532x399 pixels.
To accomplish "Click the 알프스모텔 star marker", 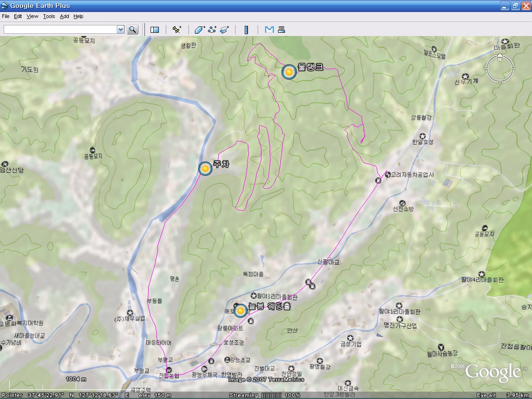I will coord(434,49).
